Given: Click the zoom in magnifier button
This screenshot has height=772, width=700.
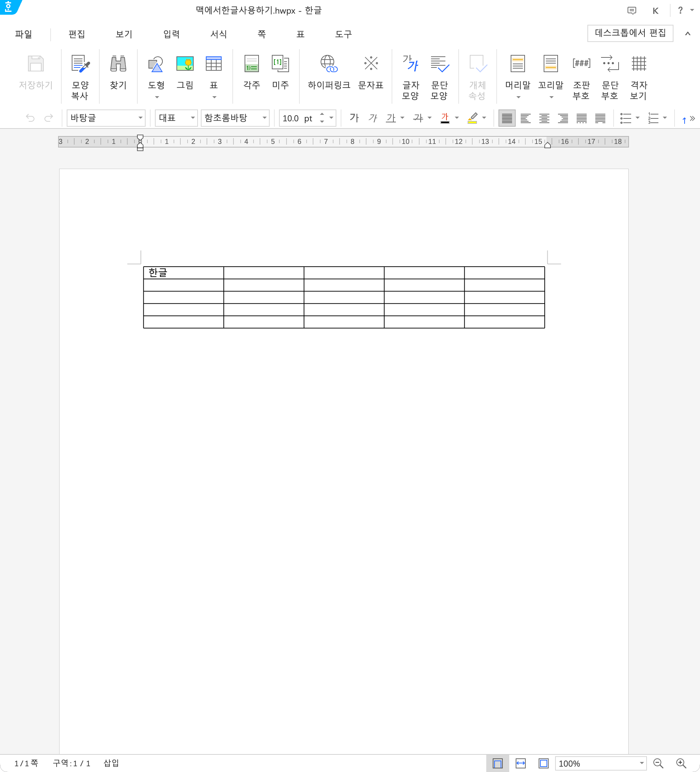Looking at the screenshot, I should (681, 763).
